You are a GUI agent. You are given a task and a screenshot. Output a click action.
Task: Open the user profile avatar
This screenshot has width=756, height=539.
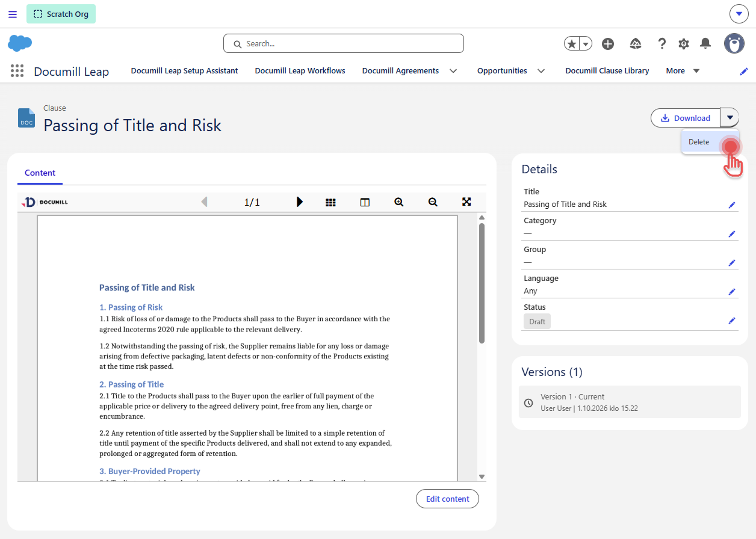[x=734, y=44]
